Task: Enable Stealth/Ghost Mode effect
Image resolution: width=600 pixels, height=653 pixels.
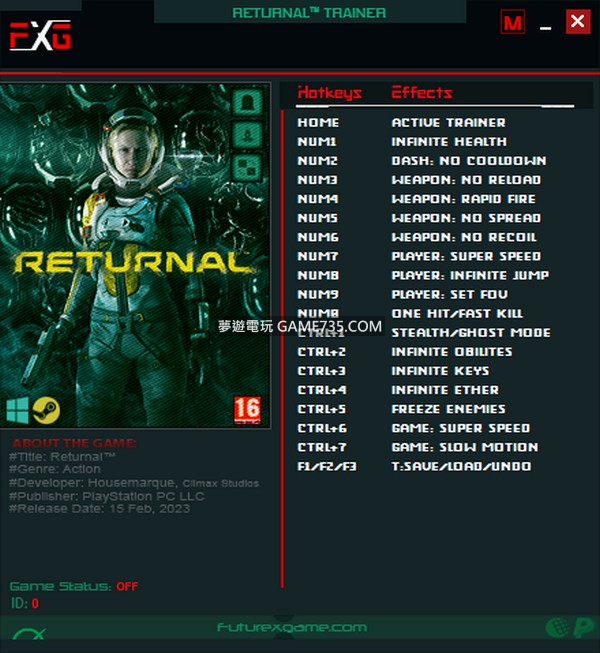Action: 471,333
